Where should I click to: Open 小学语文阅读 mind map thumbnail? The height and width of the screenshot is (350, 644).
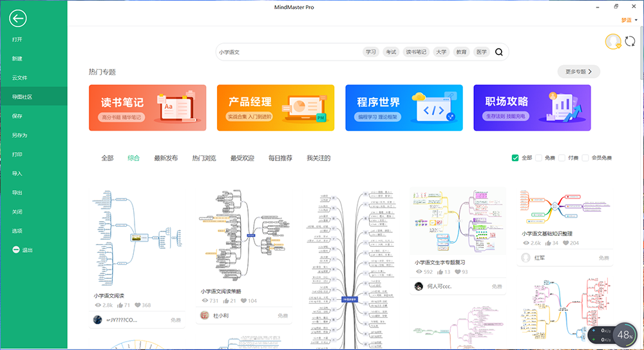click(x=137, y=238)
